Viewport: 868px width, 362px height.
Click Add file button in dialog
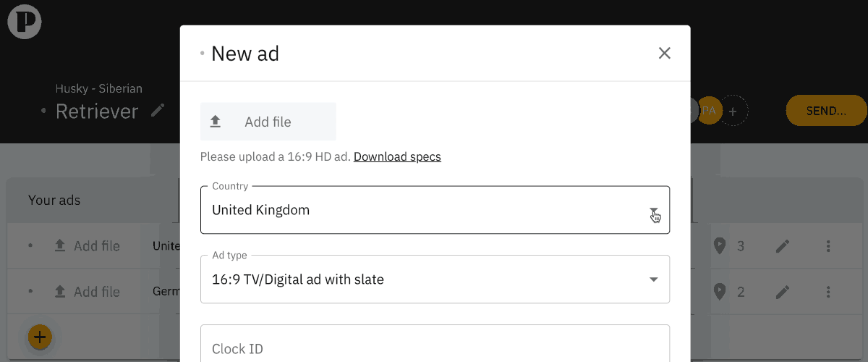click(x=268, y=122)
